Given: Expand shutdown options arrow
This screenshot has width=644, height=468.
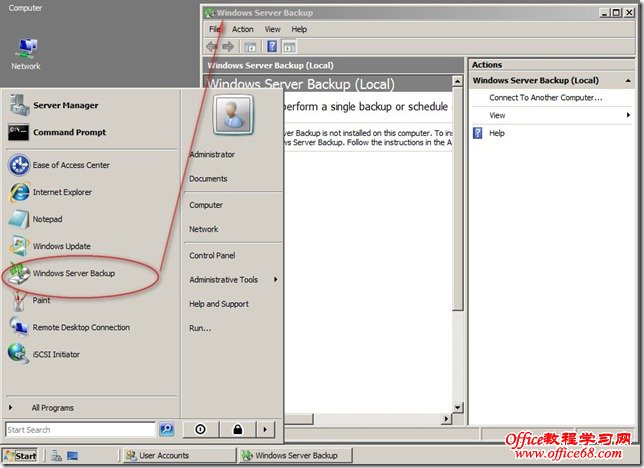Looking at the screenshot, I should pyautogui.click(x=265, y=429).
